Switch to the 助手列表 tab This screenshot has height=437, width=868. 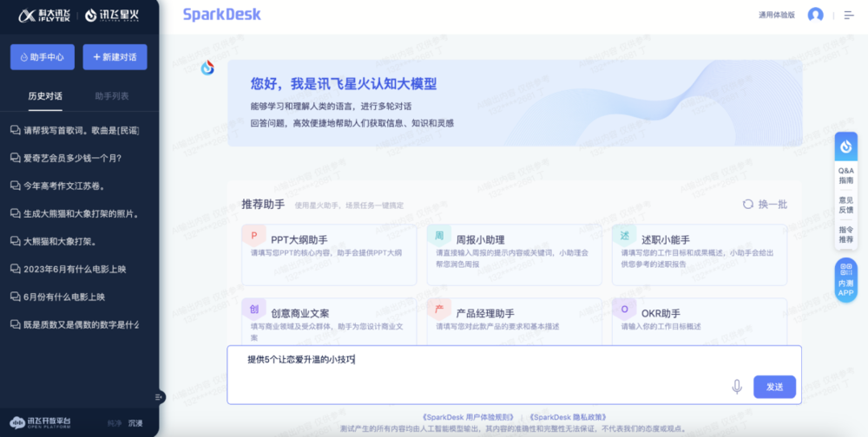click(x=112, y=96)
